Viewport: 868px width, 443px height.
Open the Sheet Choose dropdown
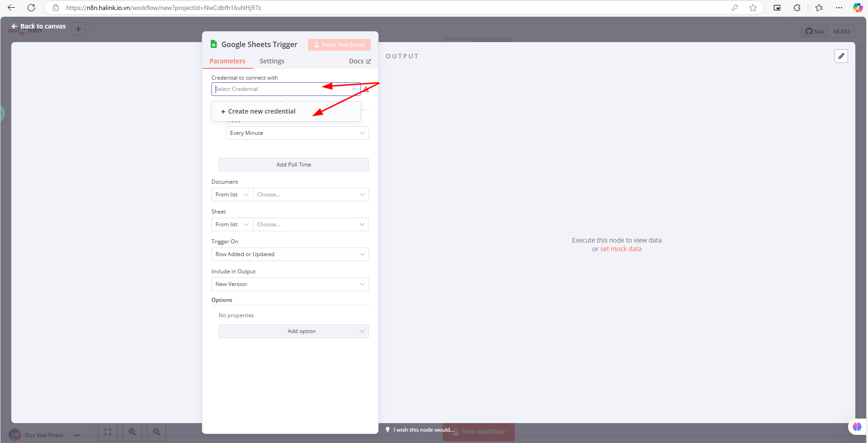click(311, 224)
